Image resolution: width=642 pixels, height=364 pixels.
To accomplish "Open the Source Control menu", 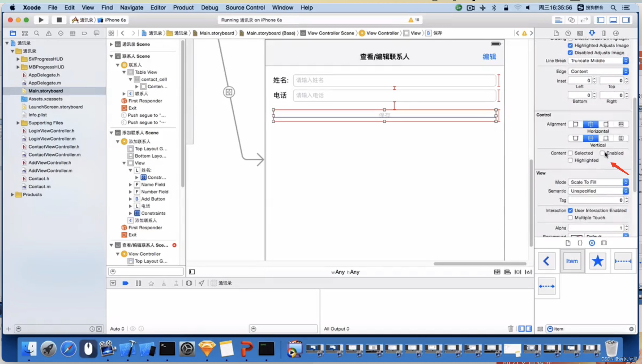I will [245, 7].
